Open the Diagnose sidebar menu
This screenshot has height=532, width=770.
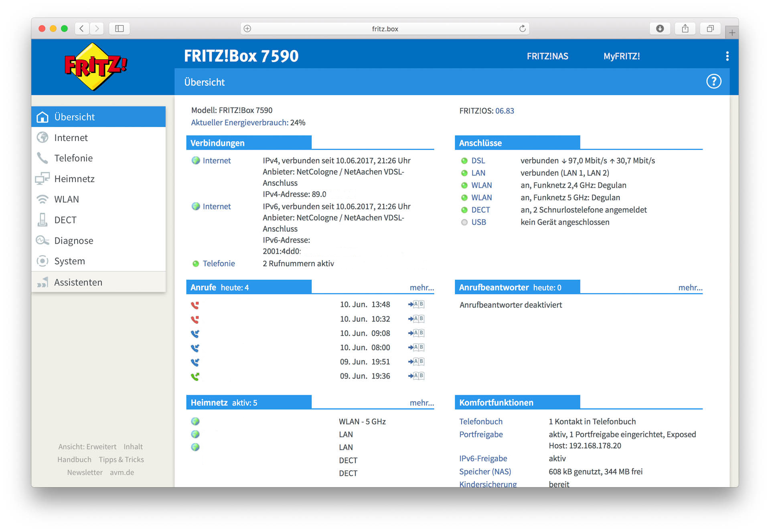98,241
